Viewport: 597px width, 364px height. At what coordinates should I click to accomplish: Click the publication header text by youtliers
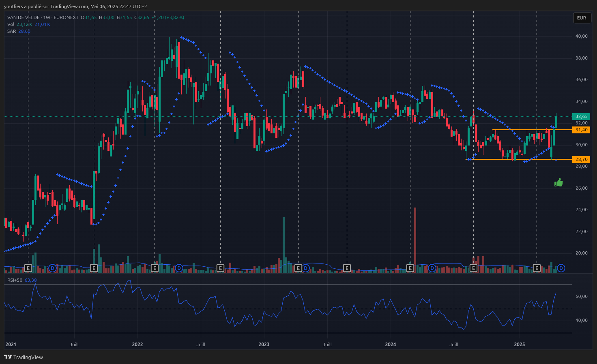point(75,6)
